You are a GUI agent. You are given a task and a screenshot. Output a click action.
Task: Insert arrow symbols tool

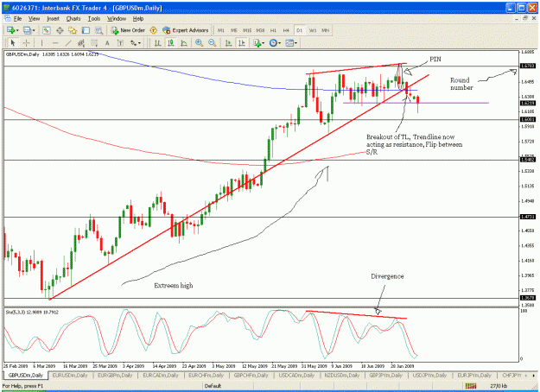coord(133,43)
